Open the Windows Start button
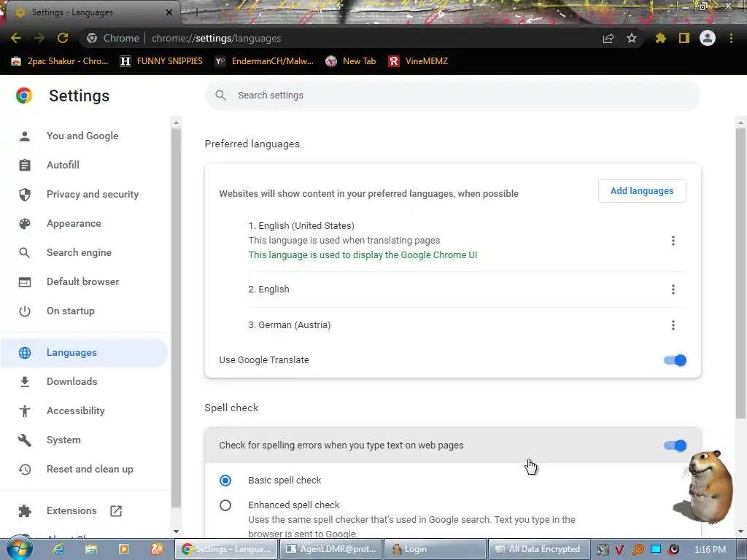Image resolution: width=747 pixels, height=560 pixels. pyautogui.click(x=19, y=549)
